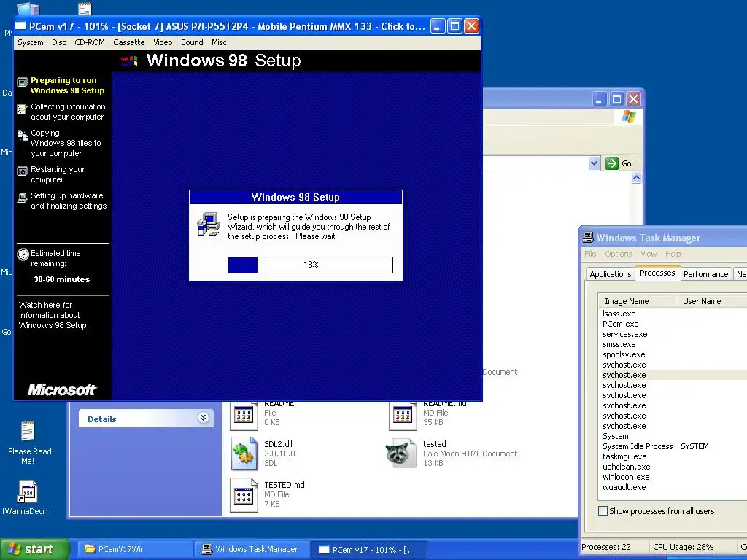Click the Restarting your computer step icon
The image size is (747, 560).
[23, 171]
